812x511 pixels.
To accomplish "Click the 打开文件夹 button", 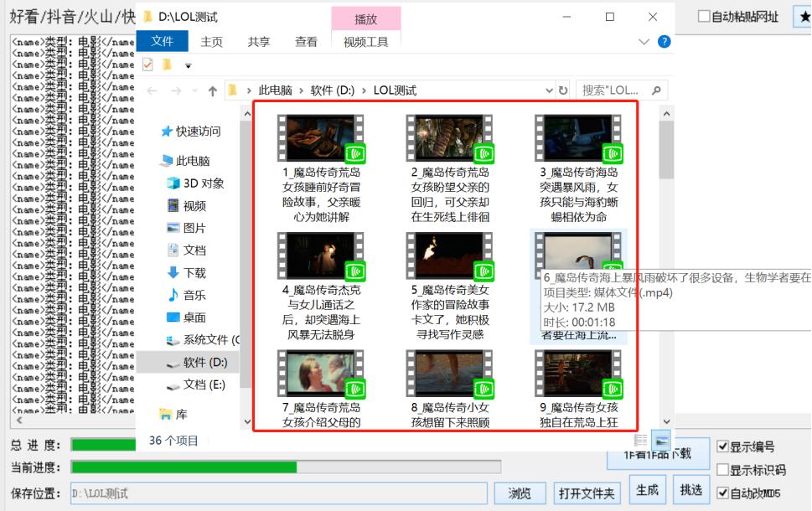I will coord(588,493).
